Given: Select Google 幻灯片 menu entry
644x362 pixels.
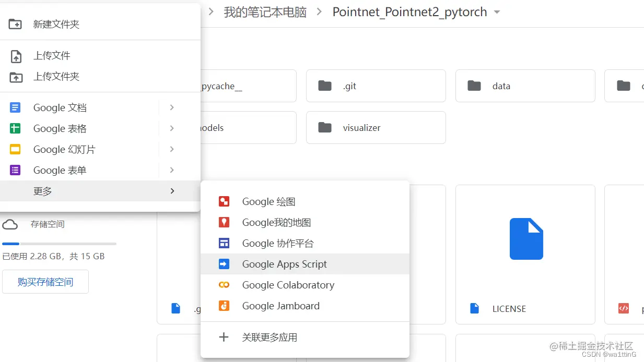Looking at the screenshot, I should 100,150.
